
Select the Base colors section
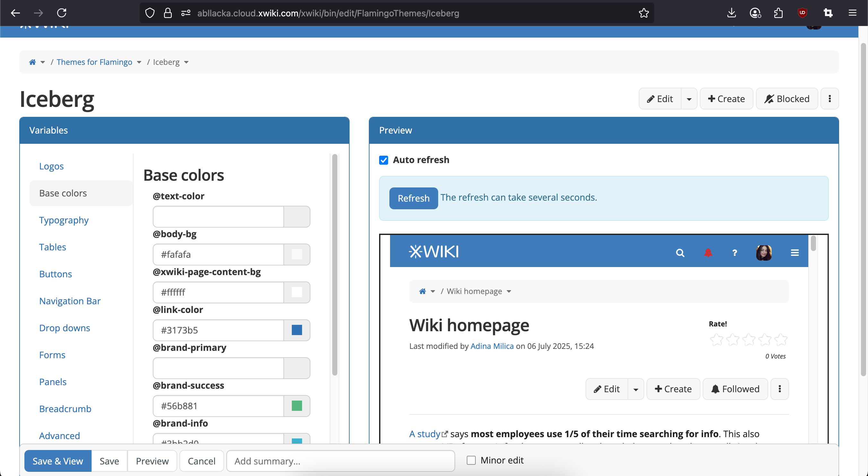[x=81, y=193]
